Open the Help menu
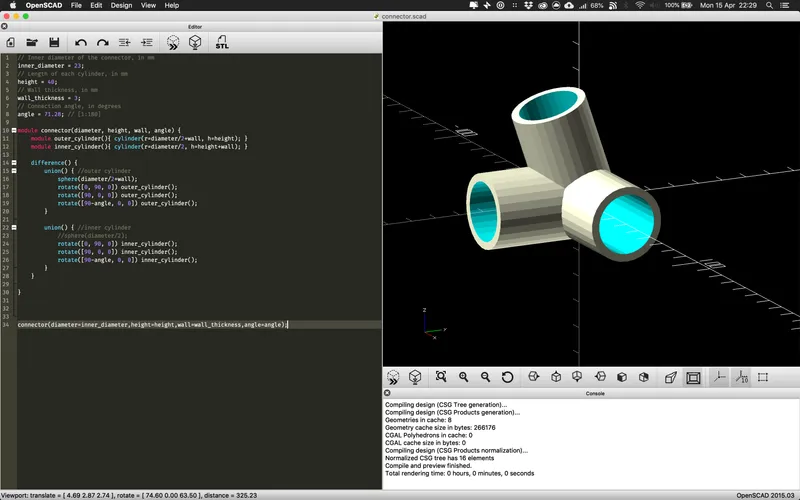Screen dimensions: 800x500 coord(171,5)
